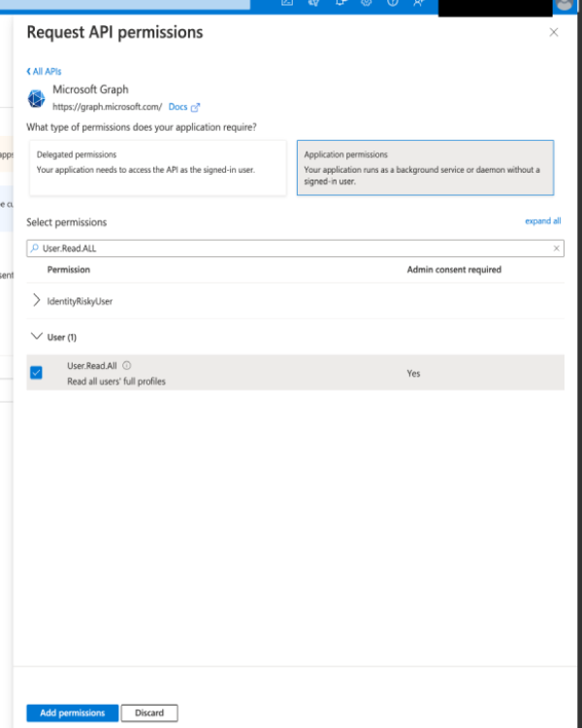Image resolution: width=582 pixels, height=728 pixels.
Task: Open the Help question mark icon
Action: point(393,2)
